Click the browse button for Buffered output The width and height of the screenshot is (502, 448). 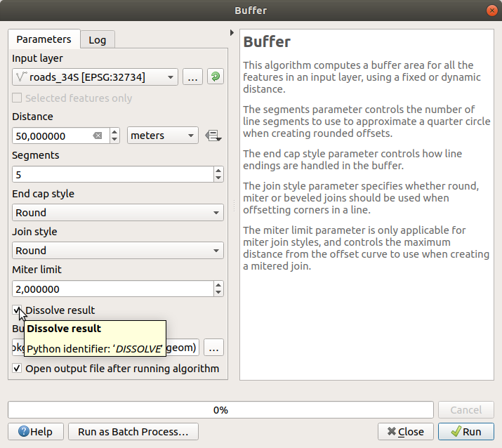[214, 347]
